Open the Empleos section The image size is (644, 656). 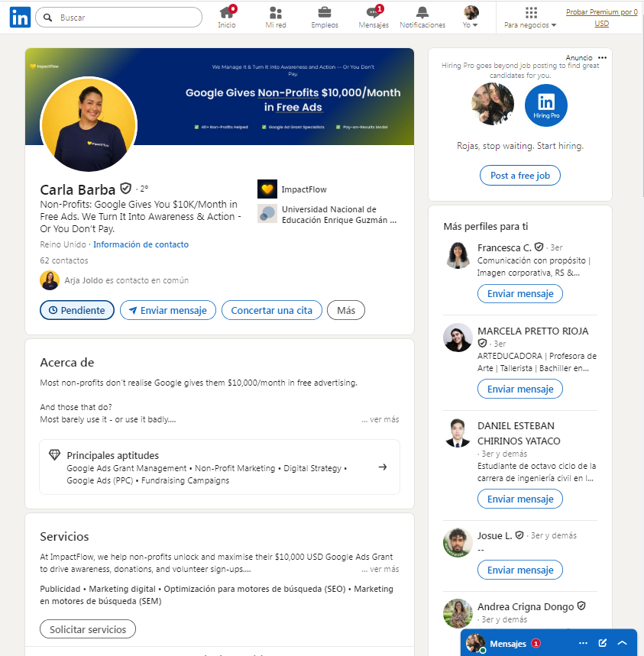click(325, 18)
